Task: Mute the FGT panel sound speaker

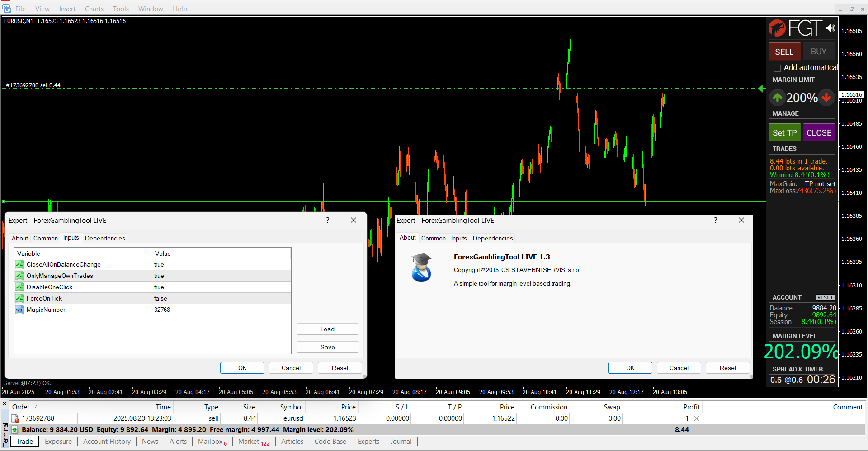Action: coord(830,28)
